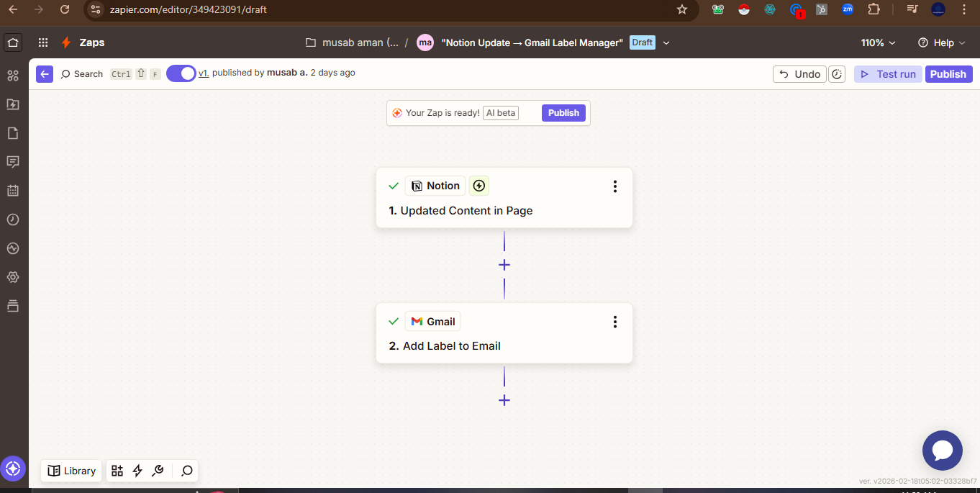980x493 pixels.
Task: Open the Gmail step three-dot menu
Action: coord(614,322)
